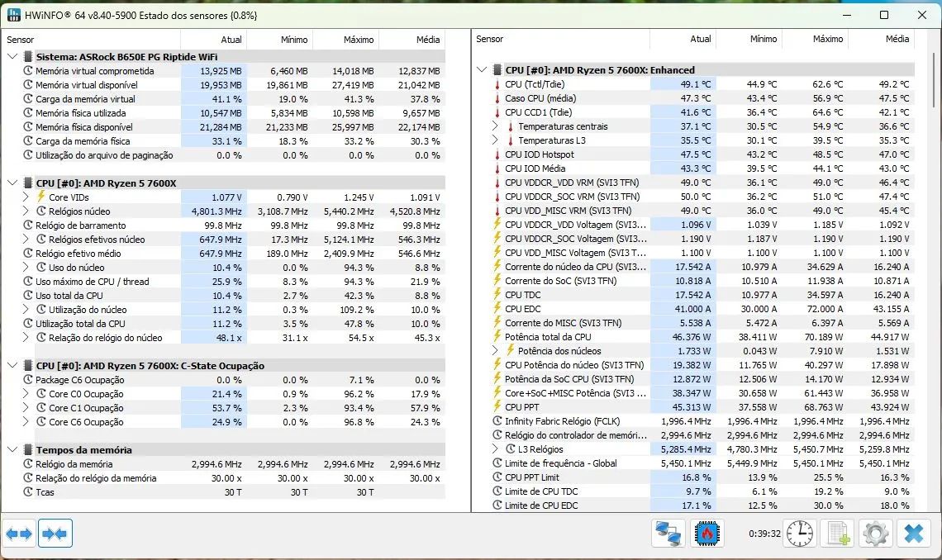Click thermometer icon beside Caso CPU (média)
The width and height of the screenshot is (942, 560).
click(x=497, y=98)
